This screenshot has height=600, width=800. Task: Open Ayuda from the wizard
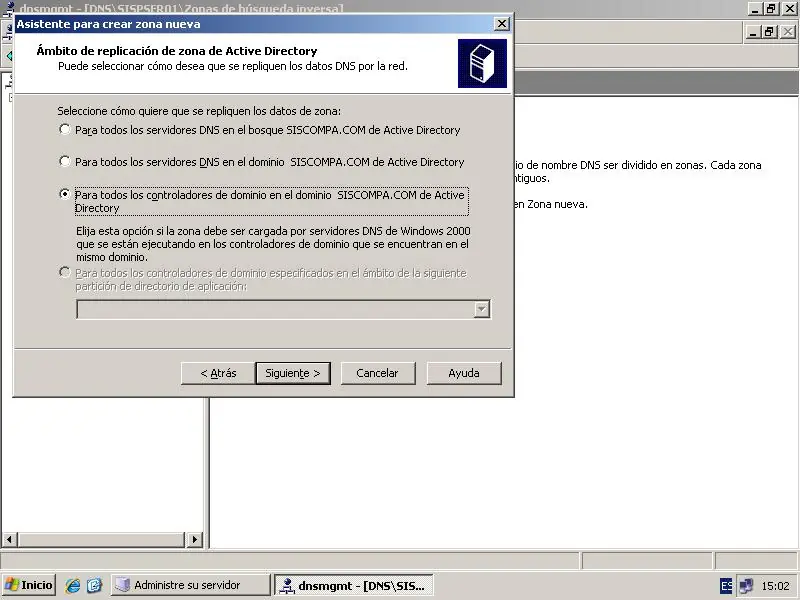464,373
